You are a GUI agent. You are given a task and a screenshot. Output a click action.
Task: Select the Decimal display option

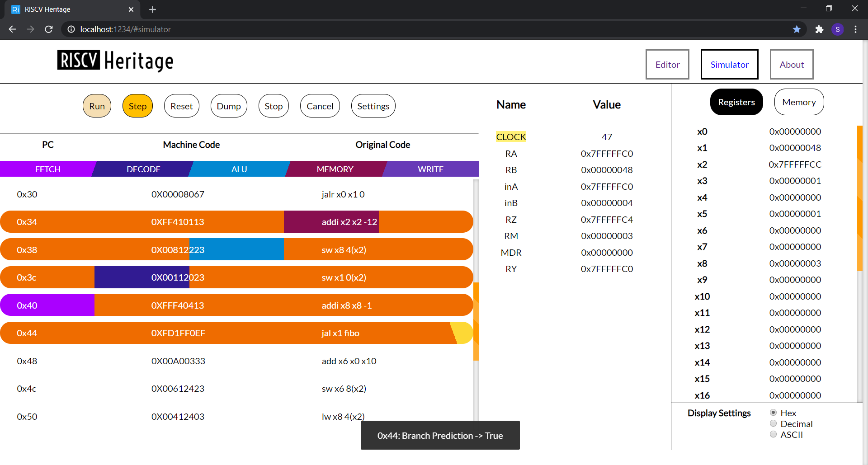click(x=773, y=423)
